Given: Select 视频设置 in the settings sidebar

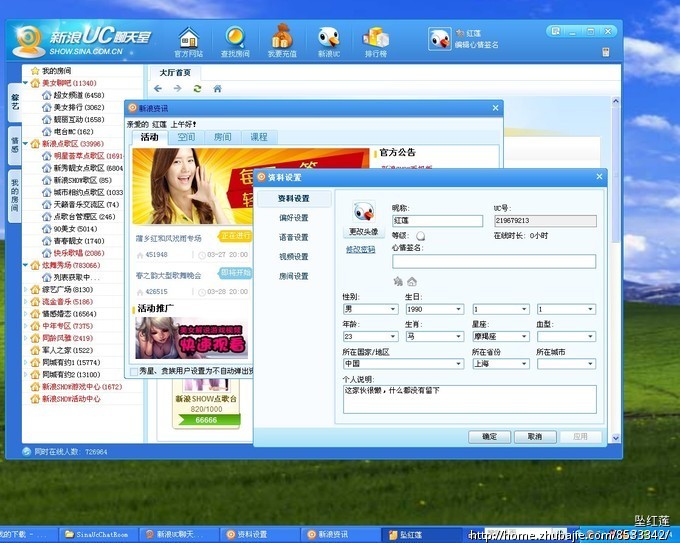Looking at the screenshot, I should [294, 257].
